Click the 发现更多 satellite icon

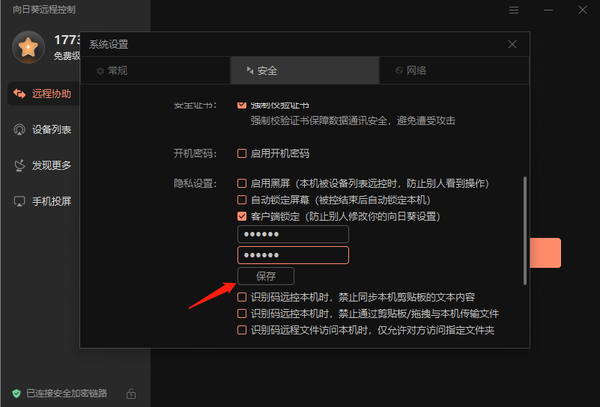tap(19, 165)
